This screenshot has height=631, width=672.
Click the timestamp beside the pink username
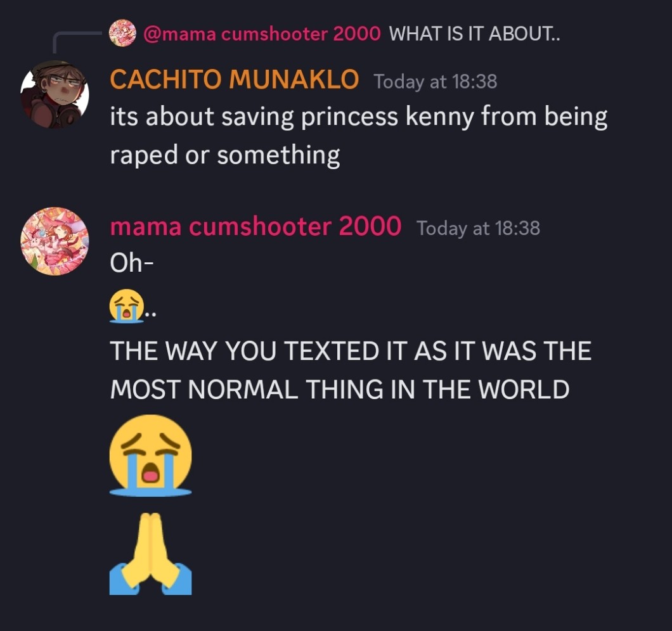478,228
